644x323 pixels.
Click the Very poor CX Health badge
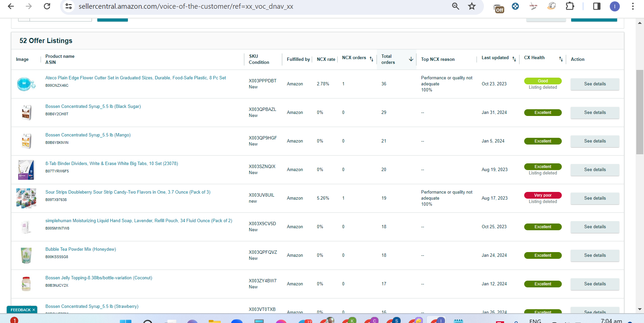coord(543,195)
